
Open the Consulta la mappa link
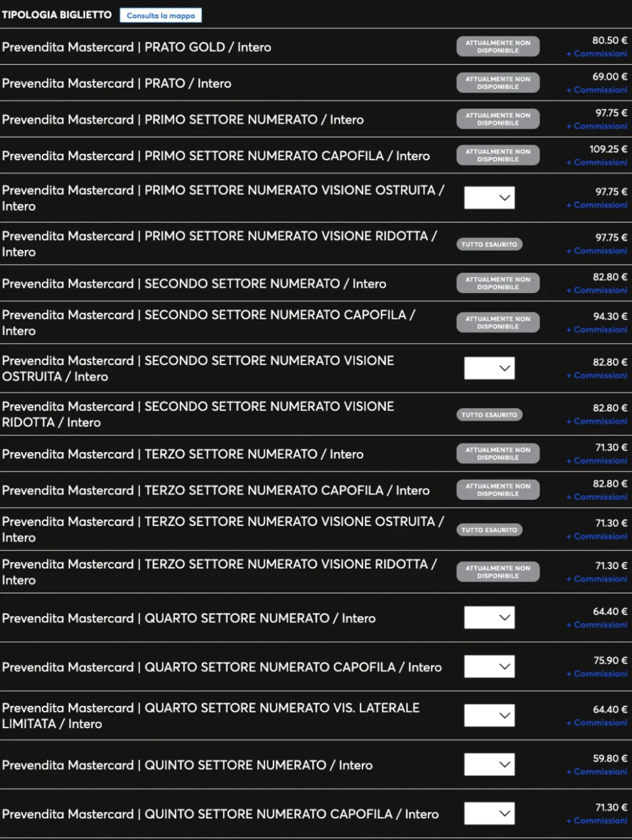[161, 15]
